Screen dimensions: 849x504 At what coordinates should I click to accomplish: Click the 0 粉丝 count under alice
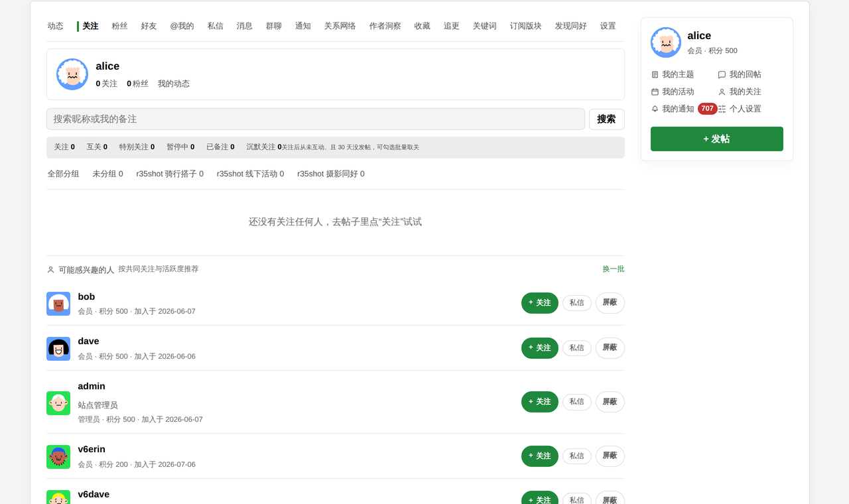(137, 84)
